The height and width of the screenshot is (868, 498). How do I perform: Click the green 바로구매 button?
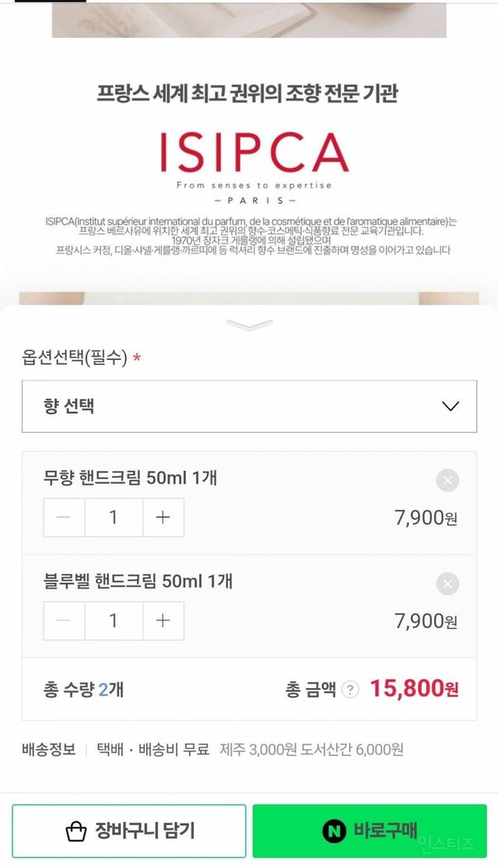(x=370, y=831)
